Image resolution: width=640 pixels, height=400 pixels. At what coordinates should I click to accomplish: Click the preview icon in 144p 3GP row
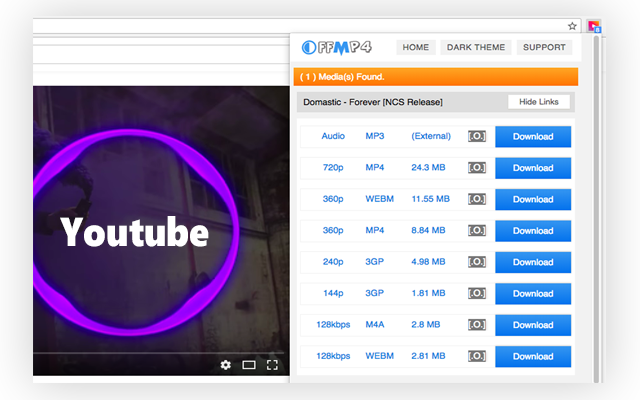pos(477,293)
